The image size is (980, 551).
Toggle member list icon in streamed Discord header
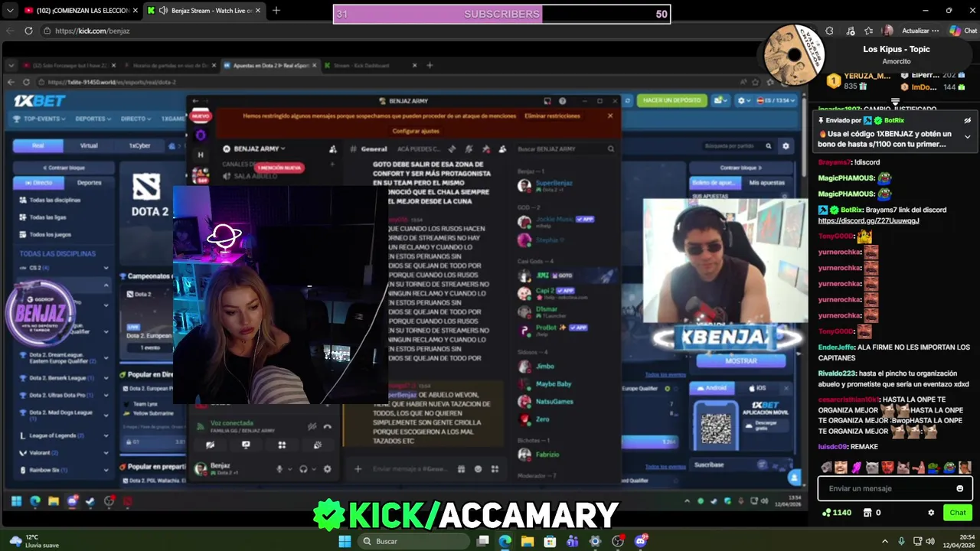click(502, 148)
